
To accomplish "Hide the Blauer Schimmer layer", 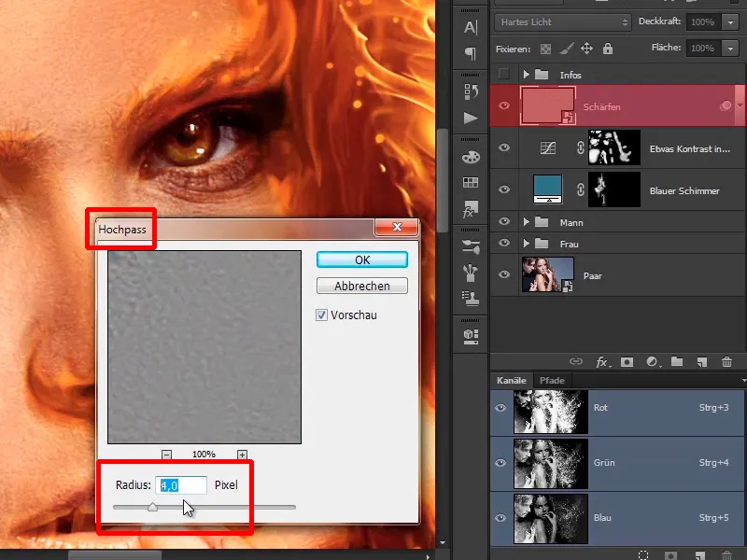I will 503,189.
